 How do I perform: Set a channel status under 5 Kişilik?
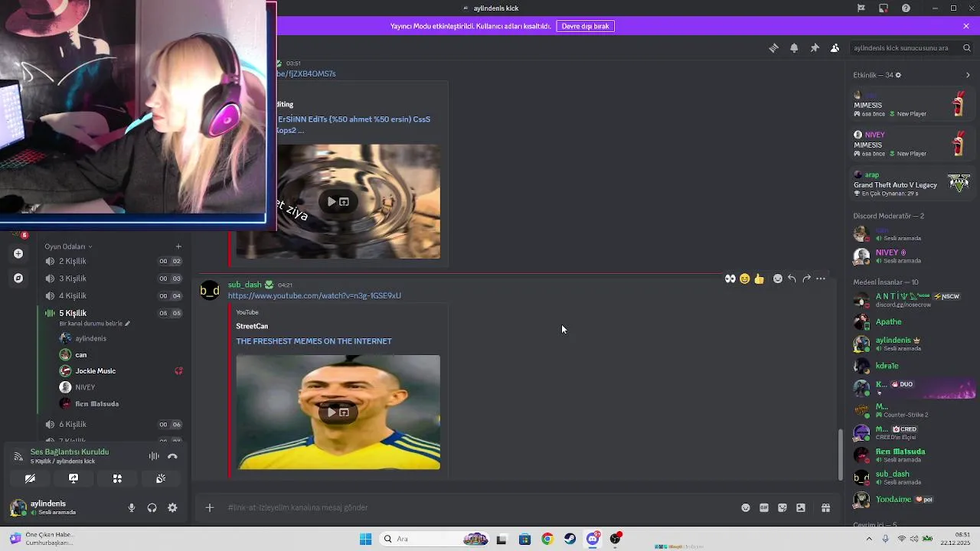(x=95, y=324)
